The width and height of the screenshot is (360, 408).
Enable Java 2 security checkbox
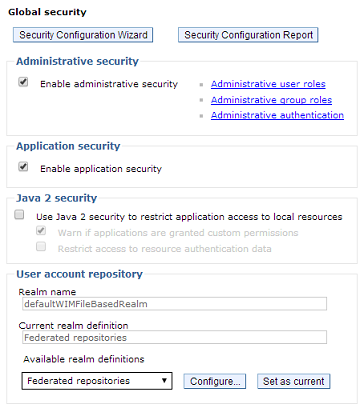(x=19, y=214)
